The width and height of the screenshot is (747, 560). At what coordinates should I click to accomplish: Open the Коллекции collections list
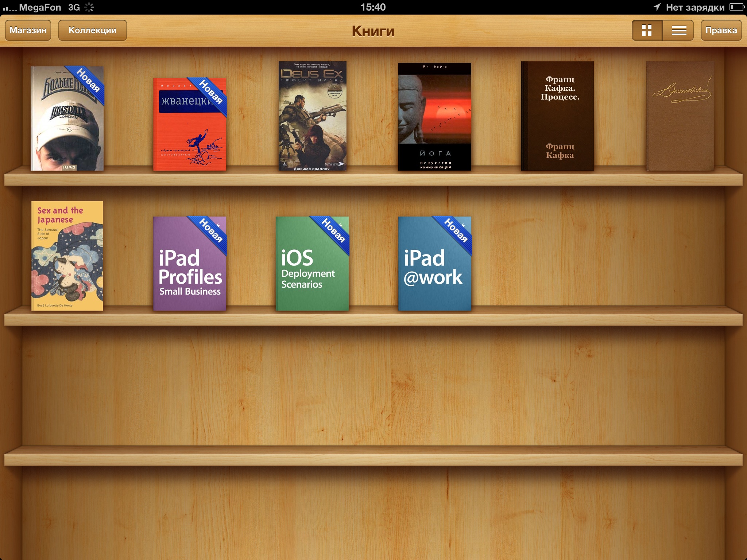[93, 30]
